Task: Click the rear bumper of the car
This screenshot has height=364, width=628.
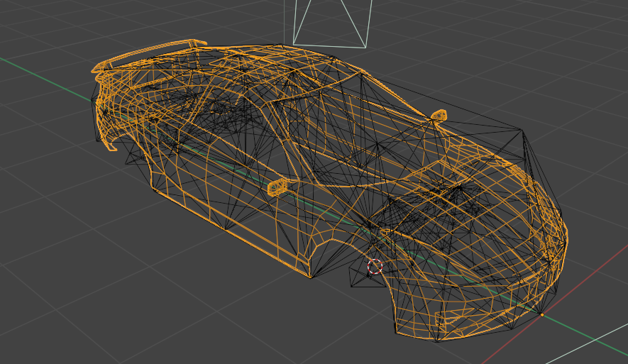Action: tap(106, 121)
